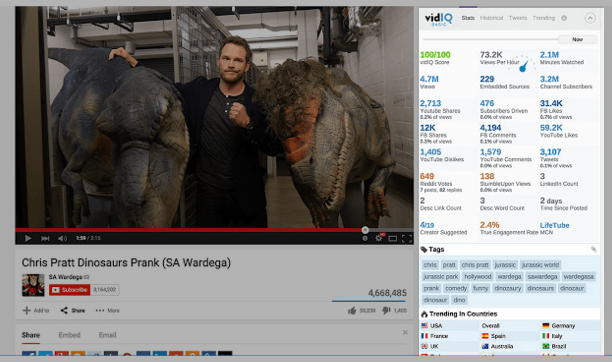Mute the video volume speaker icon

(x=62, y=238)
